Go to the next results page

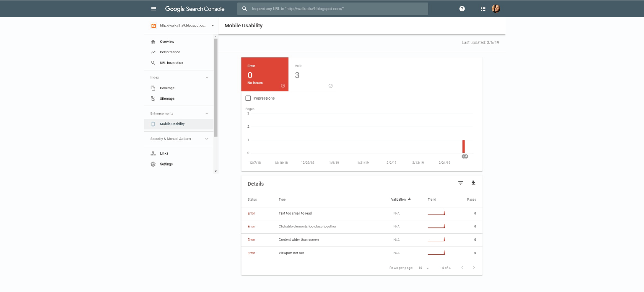click(x=474, y=268)
